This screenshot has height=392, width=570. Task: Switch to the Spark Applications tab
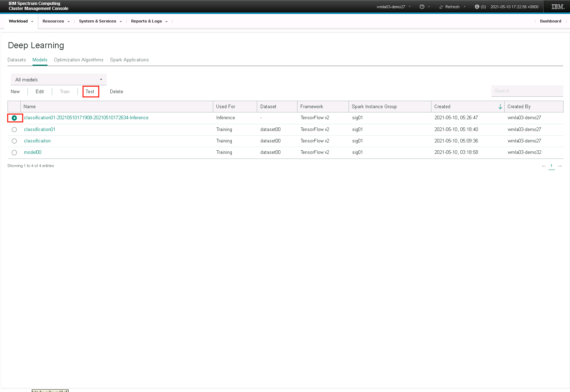tap(129, 60)
